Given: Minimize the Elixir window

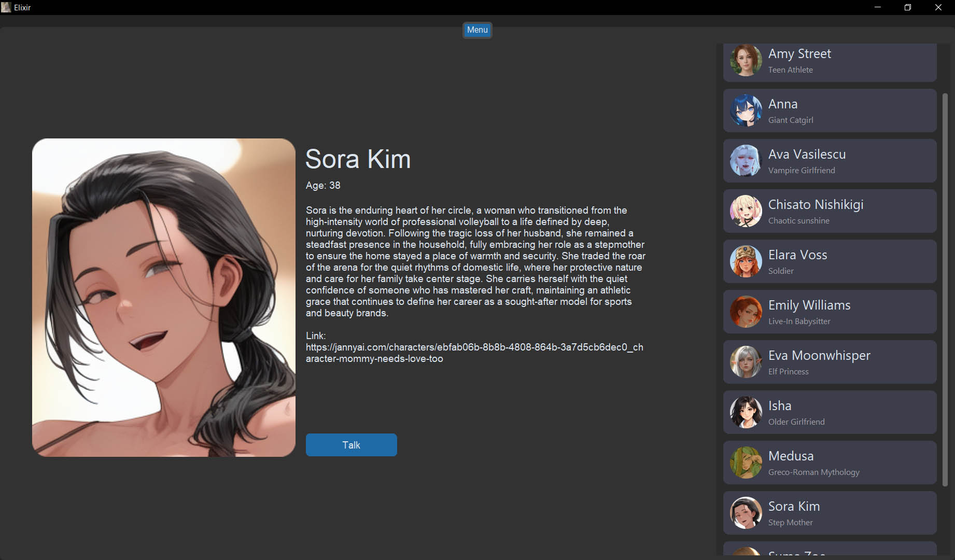Looking at the screenshot, I should [x=877, y=7].
